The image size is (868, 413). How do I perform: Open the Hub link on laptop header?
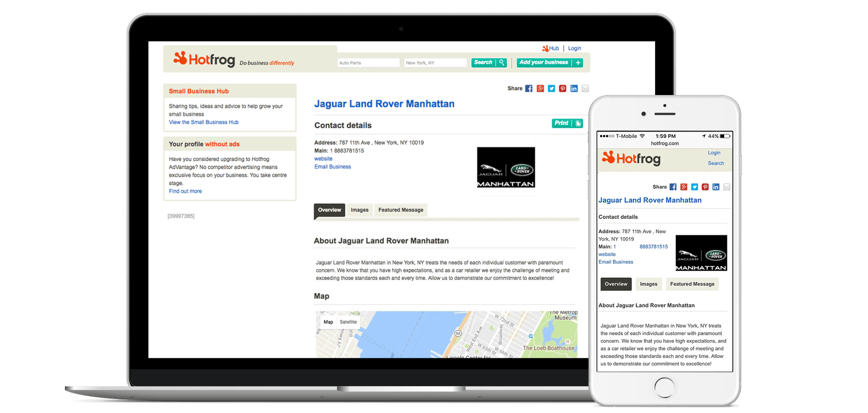[550, 48]
